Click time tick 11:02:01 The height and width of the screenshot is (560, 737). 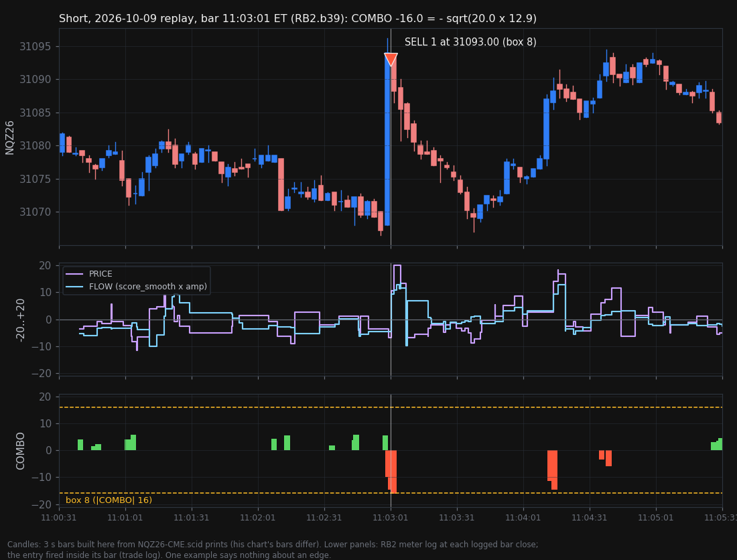click(257, 518)
